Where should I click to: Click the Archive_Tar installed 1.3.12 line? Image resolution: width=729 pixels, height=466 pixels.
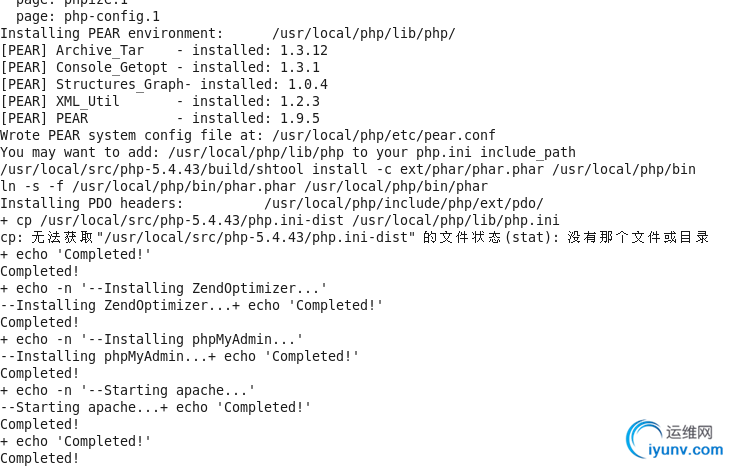(x=164, y=50)
